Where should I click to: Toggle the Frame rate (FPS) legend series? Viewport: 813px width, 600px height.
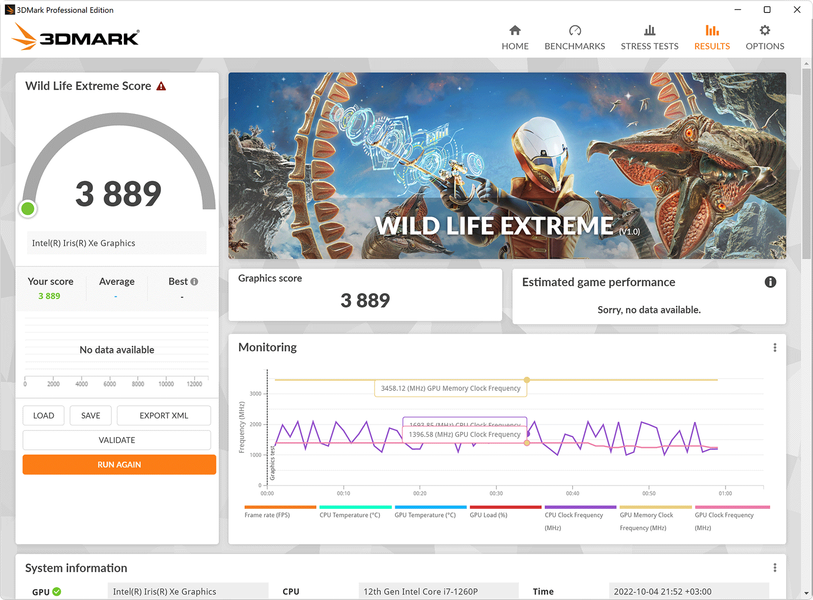[x=280, y=512]
